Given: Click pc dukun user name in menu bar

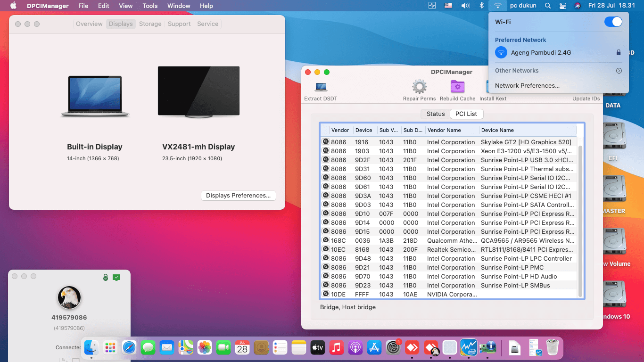Looking at the screenshot, I should pos(523,6).
